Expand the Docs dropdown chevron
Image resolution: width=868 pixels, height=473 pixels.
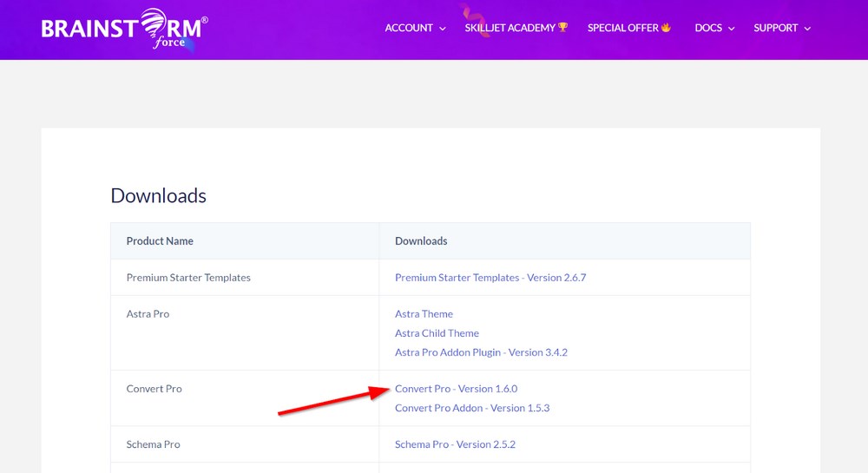[x=731, y=29]
